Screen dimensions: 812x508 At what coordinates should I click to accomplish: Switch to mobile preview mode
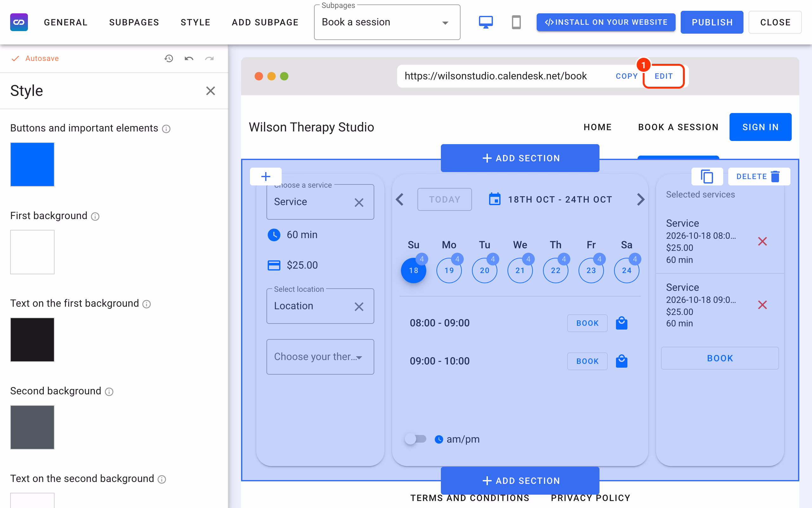coord(516,22)
